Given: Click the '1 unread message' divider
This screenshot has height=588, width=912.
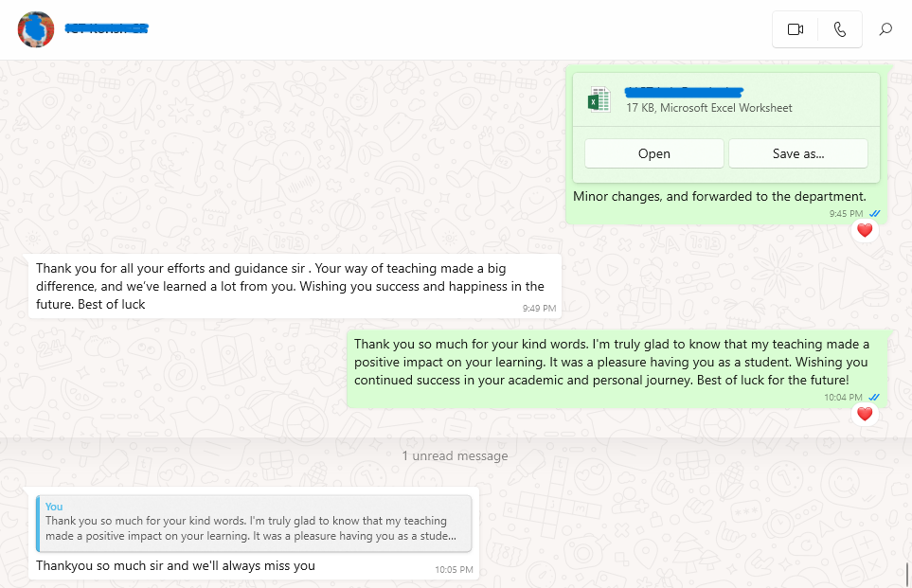Looking at the screenshot, I should tap(455, 456).
